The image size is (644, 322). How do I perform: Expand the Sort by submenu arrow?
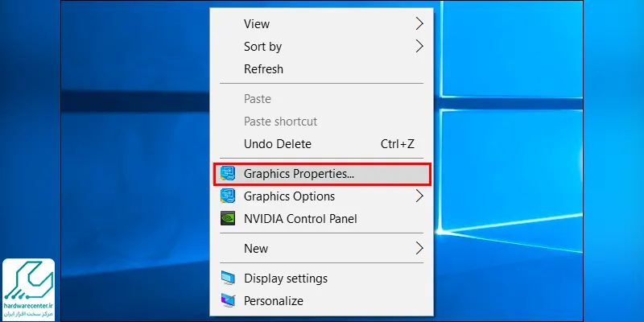click(419, 47)
